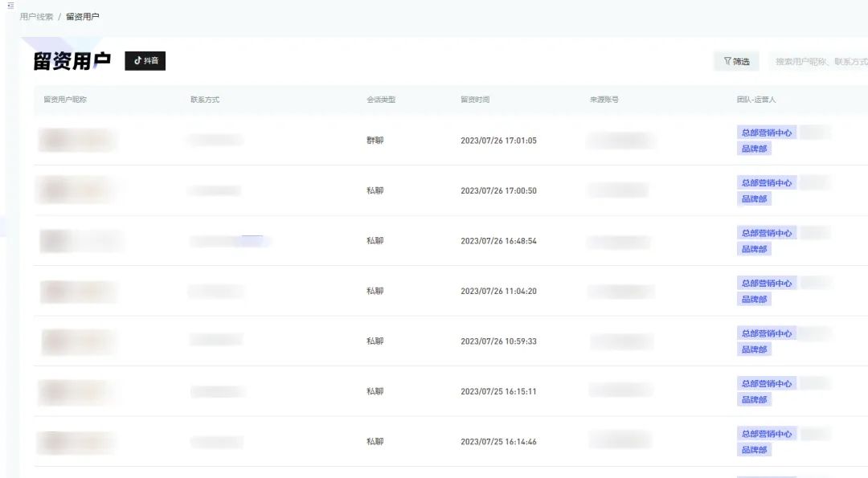Select timestamp 2023/07/26 17:01:05

pyautogui.click(x=499, y=141)
